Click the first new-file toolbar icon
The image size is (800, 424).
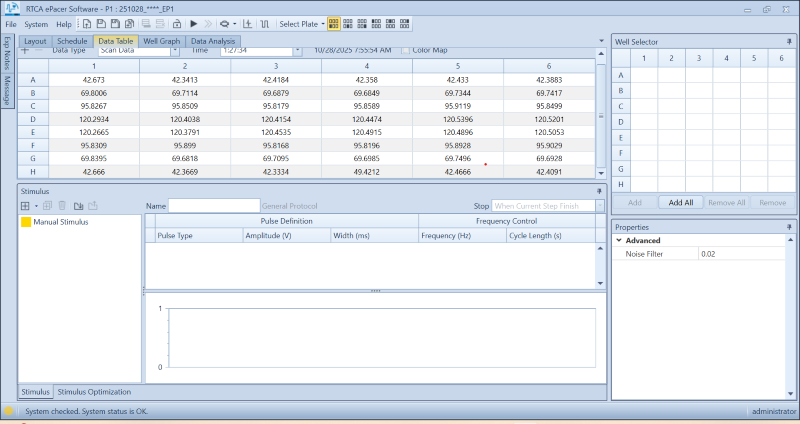tap(87, 23)
